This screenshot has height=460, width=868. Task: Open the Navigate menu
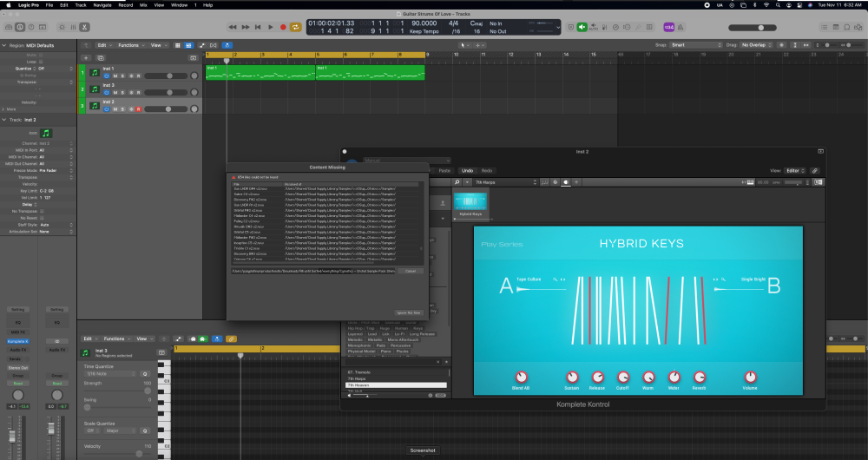[x=102, y=5]
